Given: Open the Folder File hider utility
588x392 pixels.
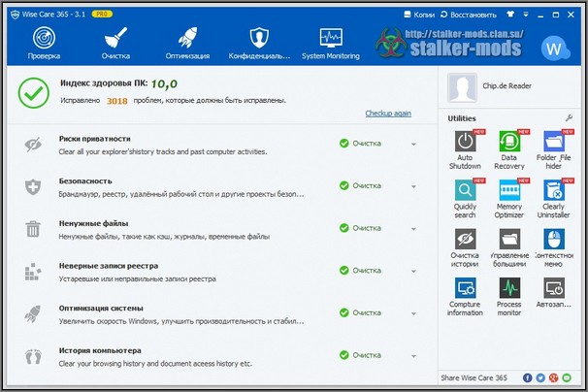Looking at the screenshot, I should pyautogui.click(x=554, y=149).
